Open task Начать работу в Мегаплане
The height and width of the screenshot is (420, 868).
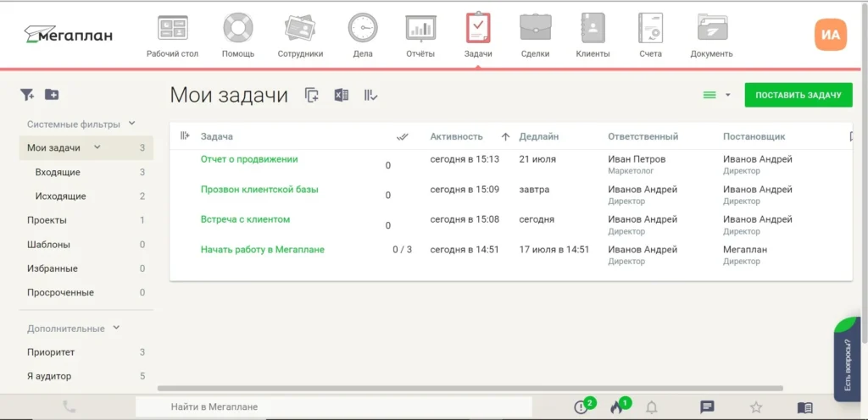(263, 250)
